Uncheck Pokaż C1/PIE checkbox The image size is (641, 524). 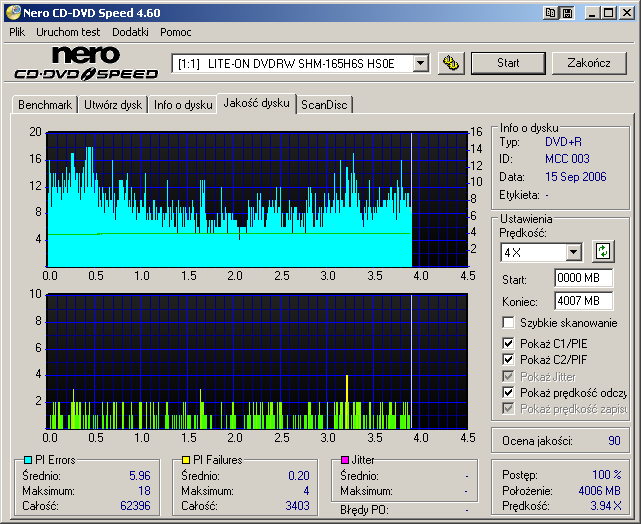coord(508,343)
